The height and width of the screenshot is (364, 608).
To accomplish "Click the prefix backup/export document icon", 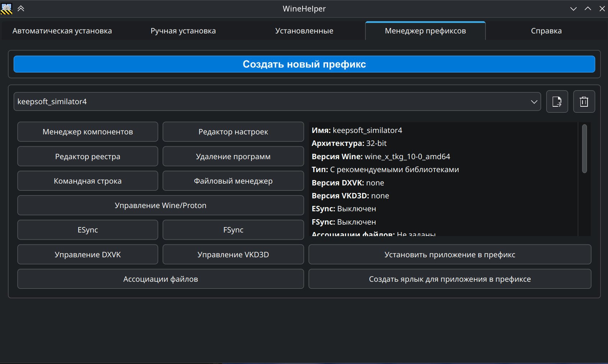I will [557, 102].
